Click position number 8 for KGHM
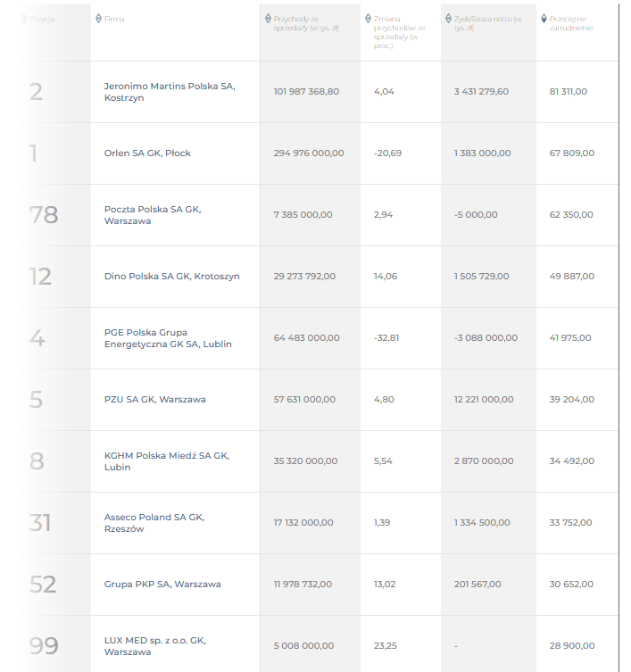Screen dimensions: 631x672 point(37,461)
